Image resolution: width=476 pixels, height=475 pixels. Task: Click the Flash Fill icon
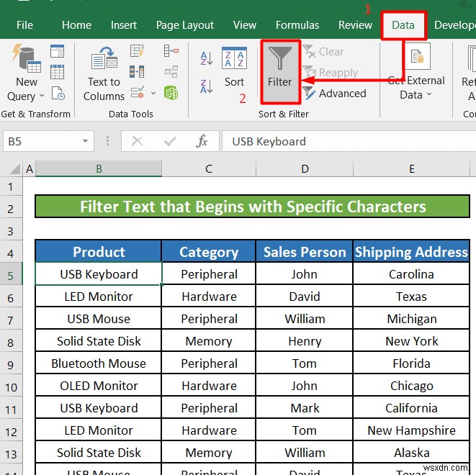pyautogui.click(x=137, y=51)
